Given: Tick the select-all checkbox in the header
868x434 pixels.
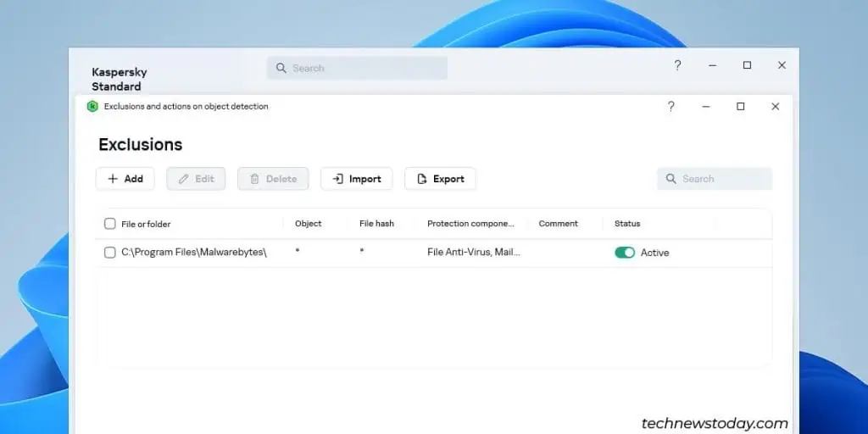Looking at the screenshot, I should 109,224.
